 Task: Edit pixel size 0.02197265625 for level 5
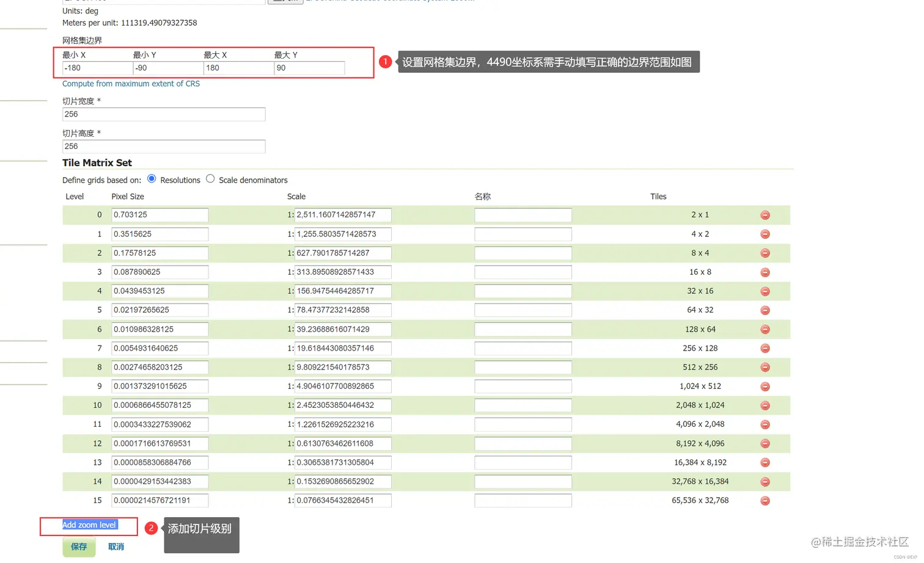159,310
